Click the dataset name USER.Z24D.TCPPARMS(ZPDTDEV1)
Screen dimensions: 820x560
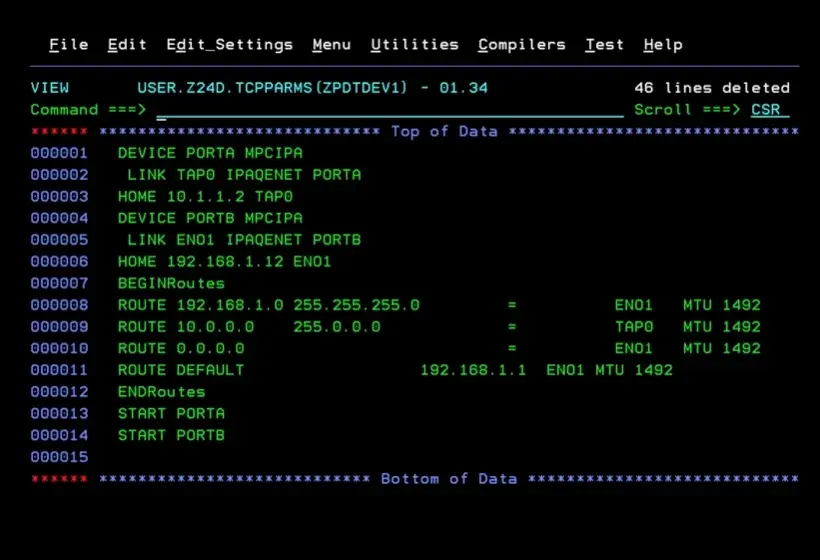(272, 88)
